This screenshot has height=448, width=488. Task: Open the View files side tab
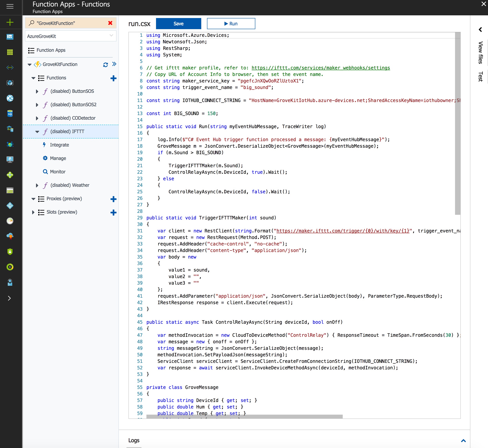click(481, 52)
